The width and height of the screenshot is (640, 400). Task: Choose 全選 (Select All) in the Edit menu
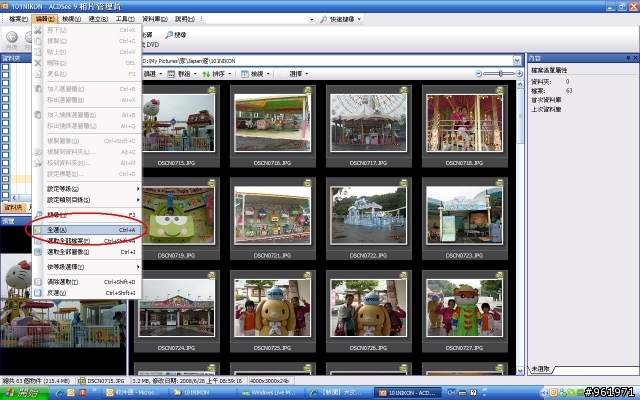point(87,230)
